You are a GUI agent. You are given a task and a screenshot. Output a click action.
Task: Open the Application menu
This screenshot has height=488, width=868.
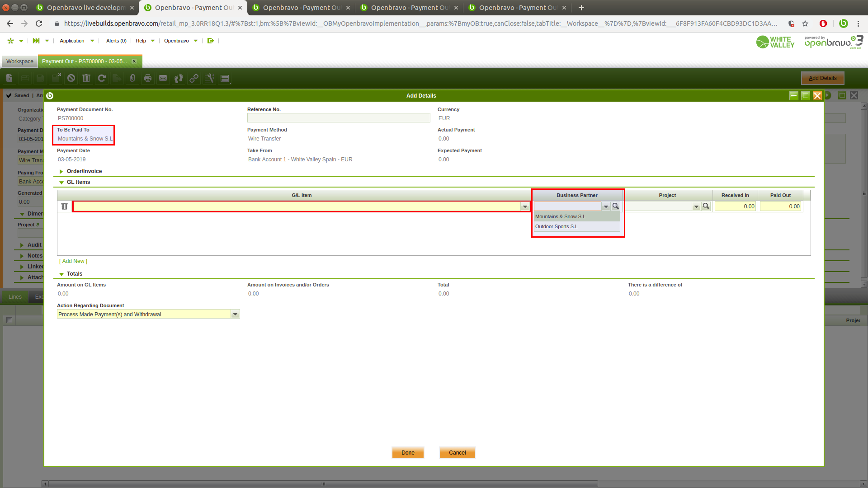[72, 41]
